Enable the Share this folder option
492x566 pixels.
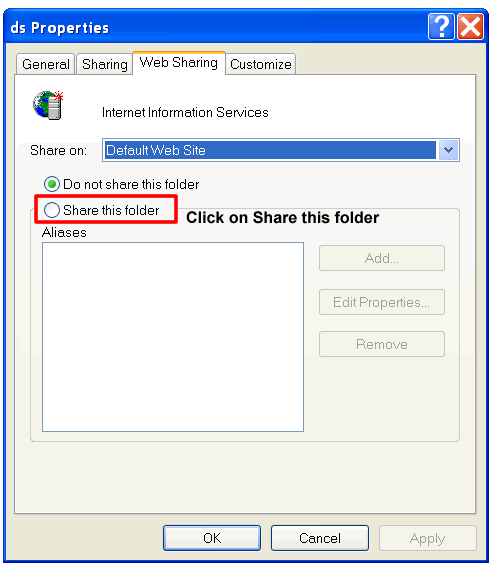pos(101,210)
